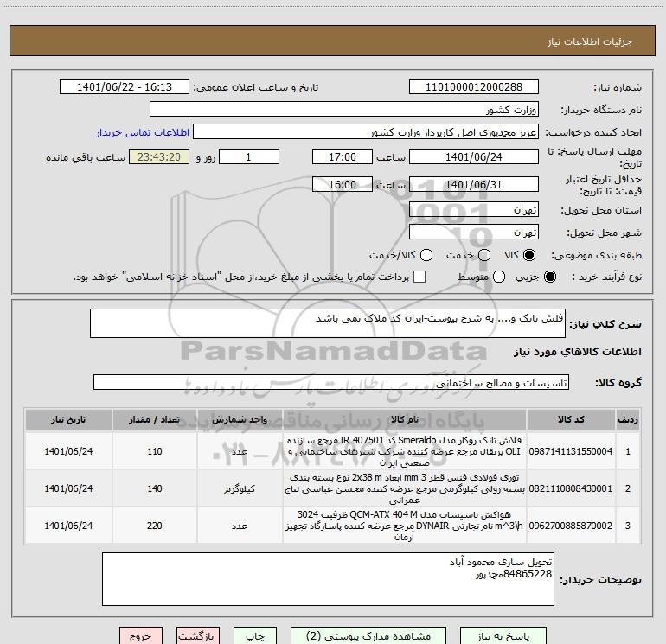Click the delivery province field تهران

(x=474, y=210)
